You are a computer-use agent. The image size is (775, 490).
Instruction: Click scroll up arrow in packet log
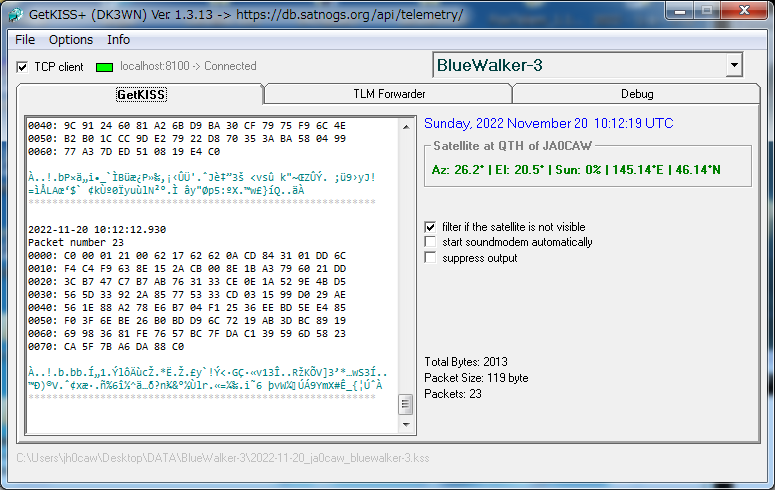click(x=406, y=127)
